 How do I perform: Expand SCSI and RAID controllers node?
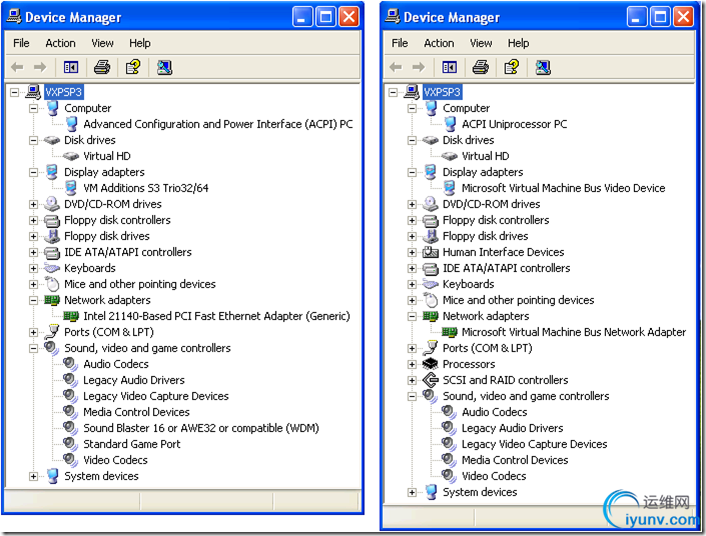[x=412, y=380]
